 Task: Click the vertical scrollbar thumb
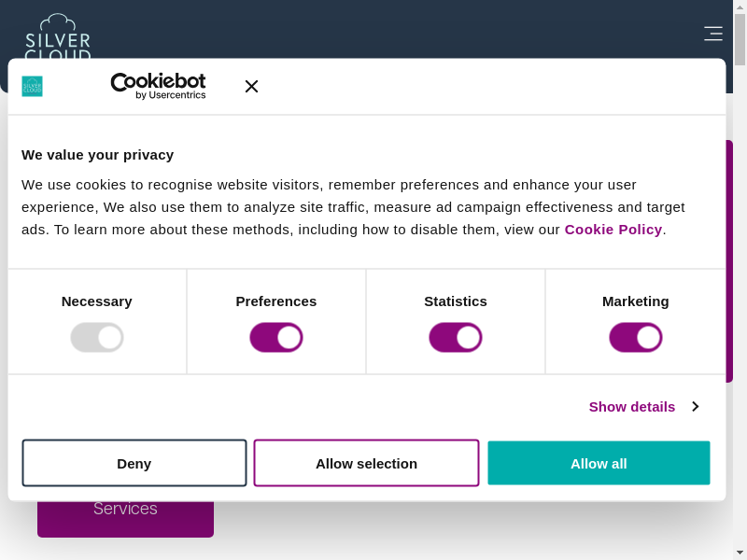tap(740, 39)
